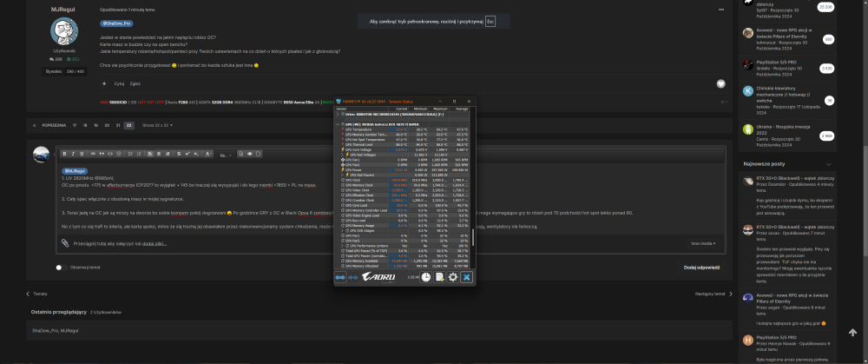The width and height of the screenshot is (868, 364).
Task: Open the text color picker in the editor
Action: click(208, 154)
